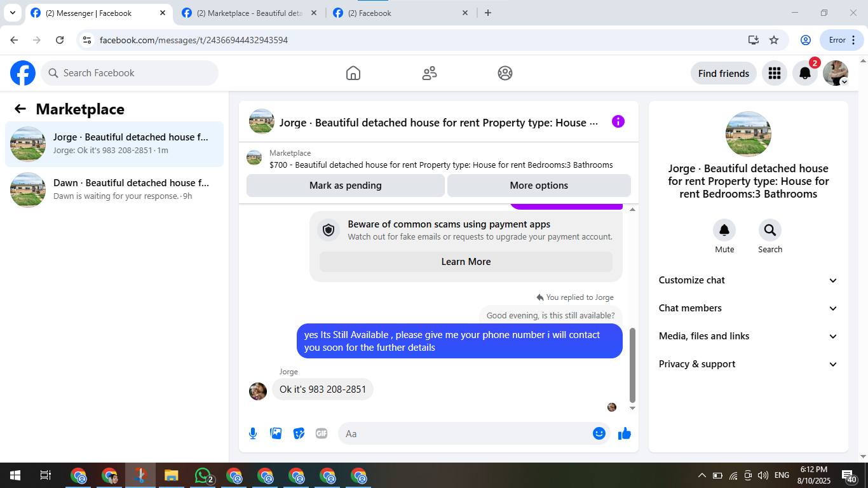
Task: Click the quoted 'Good evening, is this still available?'
Action: 550,315
